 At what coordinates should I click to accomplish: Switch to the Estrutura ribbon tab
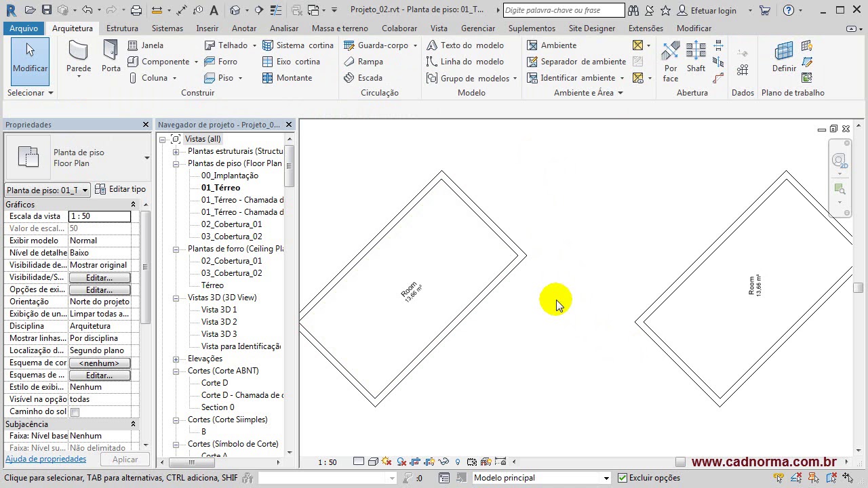(x=122, y=28)
